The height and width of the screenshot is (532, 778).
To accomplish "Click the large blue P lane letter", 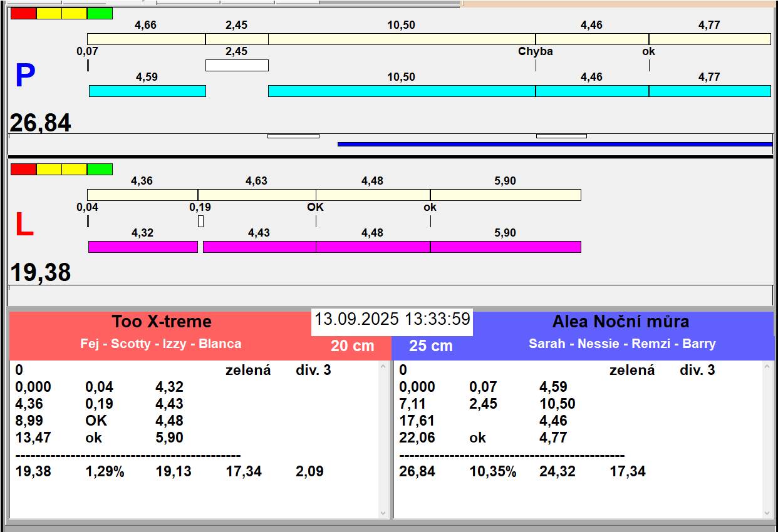I will coord(24,76).
